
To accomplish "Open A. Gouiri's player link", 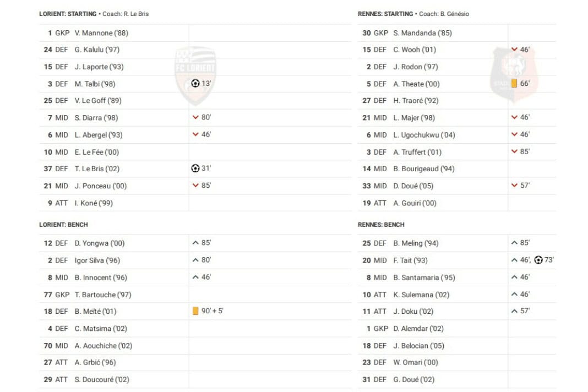I will click(x=415, y=203).
